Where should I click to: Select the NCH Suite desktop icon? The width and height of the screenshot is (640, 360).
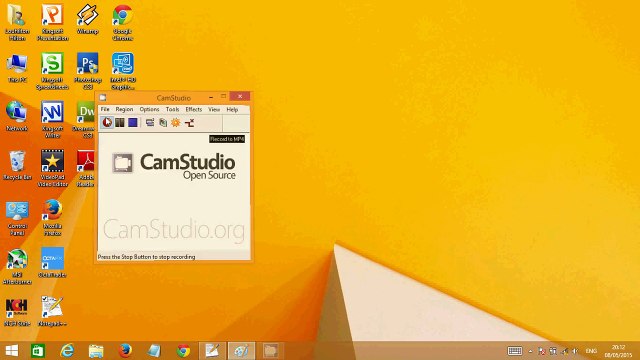[17, 311]
